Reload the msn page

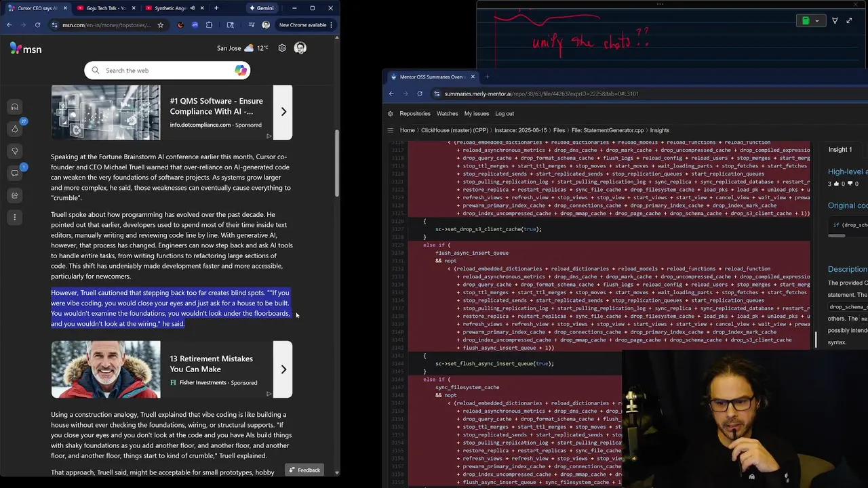[x=37, y=25]
